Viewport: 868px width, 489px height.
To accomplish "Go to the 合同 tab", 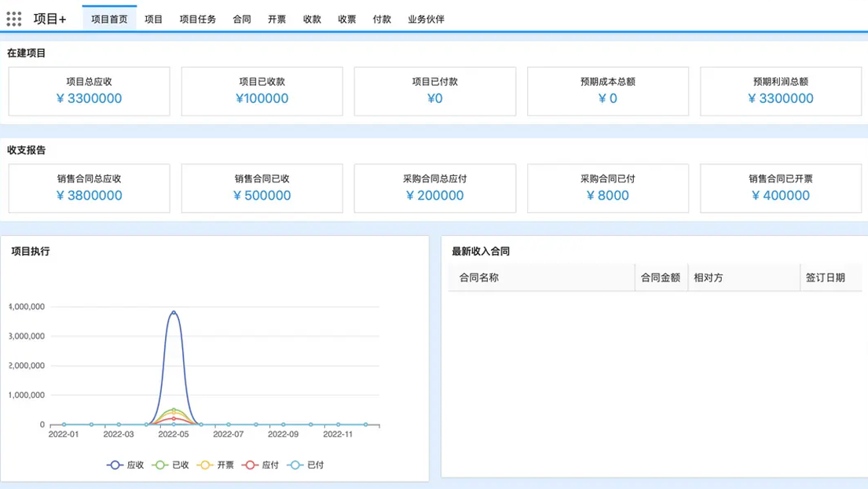I will pos(241,19).
